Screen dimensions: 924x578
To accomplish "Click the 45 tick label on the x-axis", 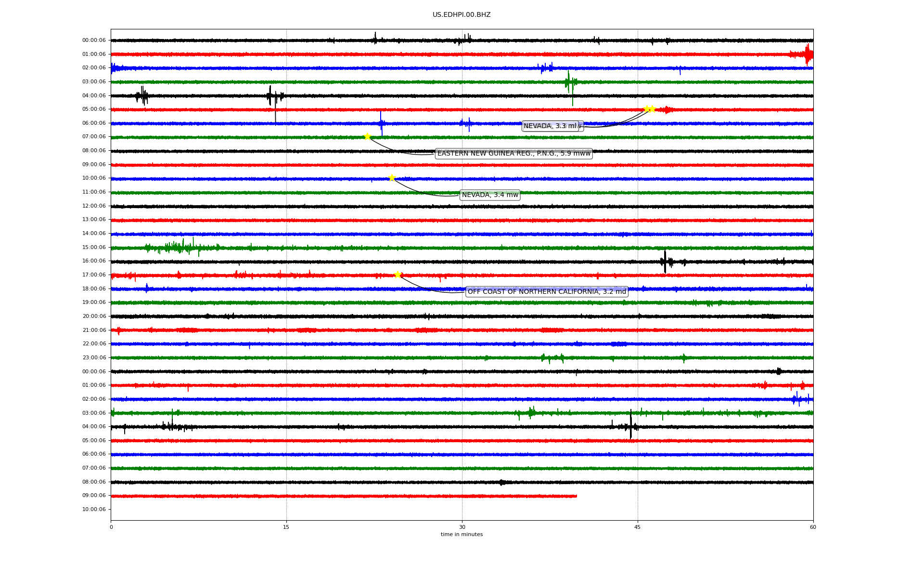I will tap(638, 527).
